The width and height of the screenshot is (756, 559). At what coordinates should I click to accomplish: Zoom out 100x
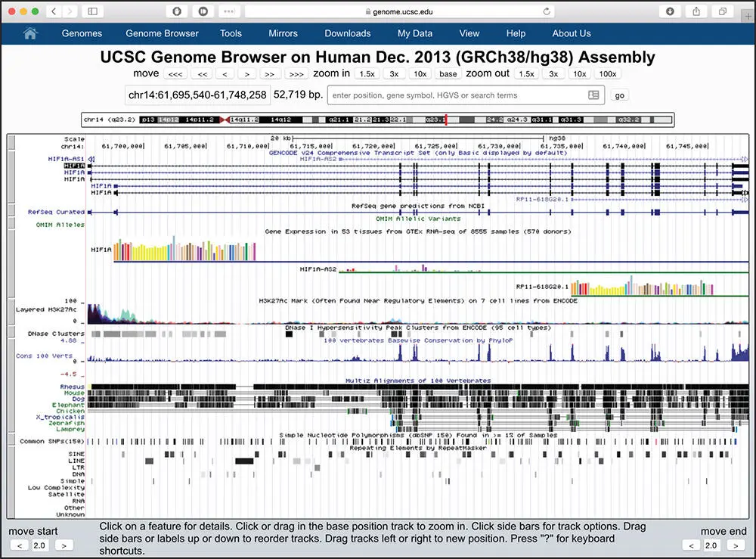pyautogui.click(x=608, y=74)
